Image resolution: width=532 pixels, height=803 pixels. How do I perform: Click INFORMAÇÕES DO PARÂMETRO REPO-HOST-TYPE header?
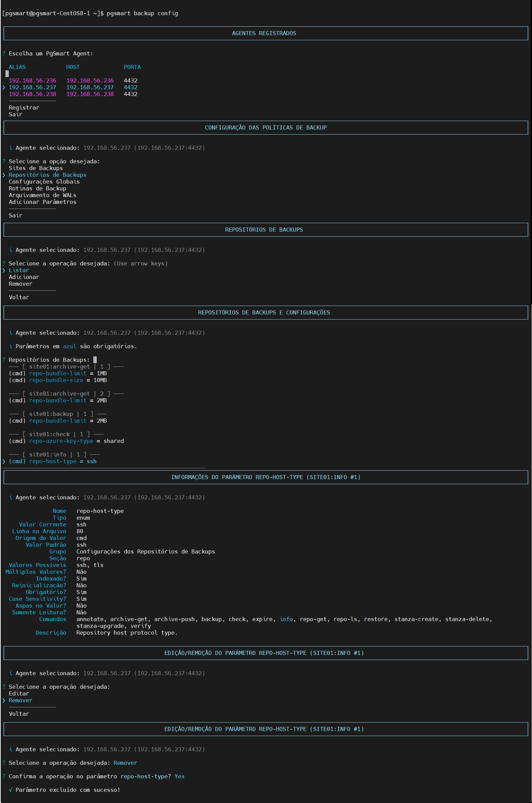click(265, 477)
